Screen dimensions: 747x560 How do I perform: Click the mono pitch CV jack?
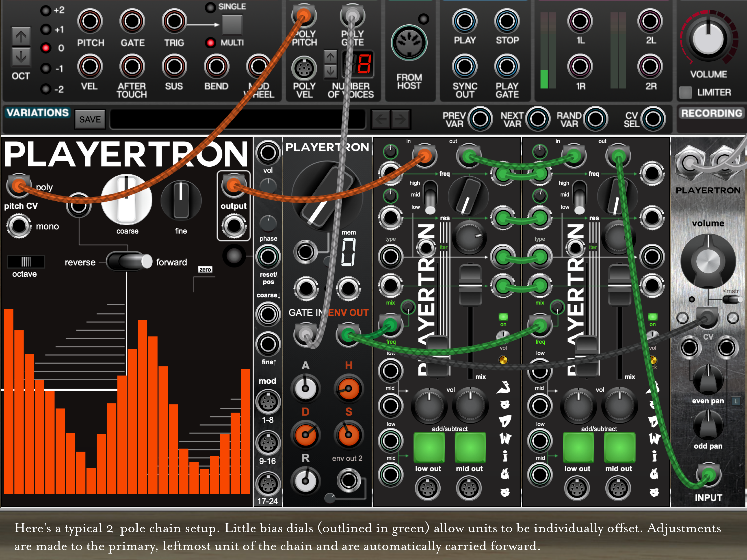pyautogui.click(x=19, y=226)
